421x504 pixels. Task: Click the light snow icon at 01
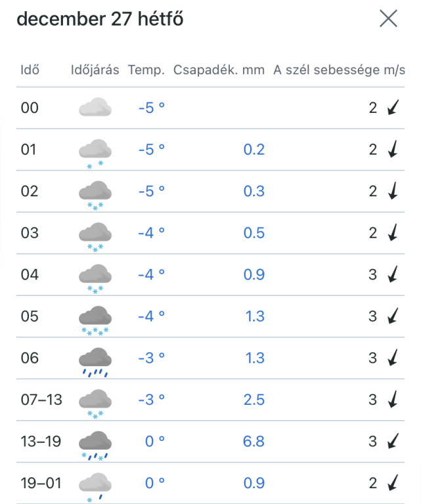click(95, 152)
